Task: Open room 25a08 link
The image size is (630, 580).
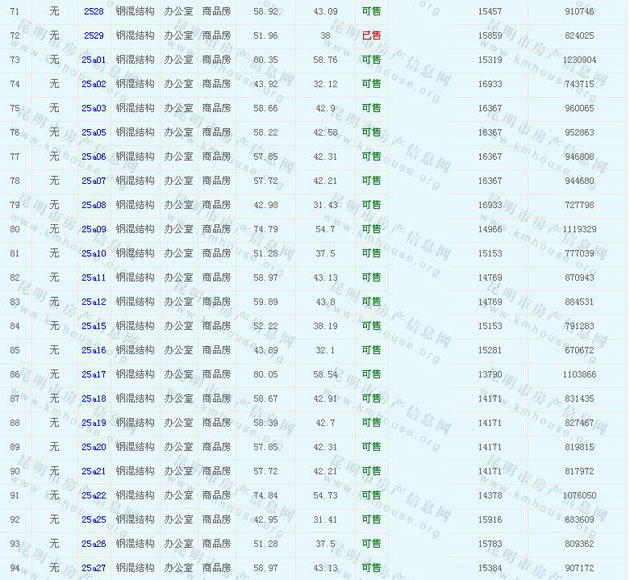Action: pos(94,205)
